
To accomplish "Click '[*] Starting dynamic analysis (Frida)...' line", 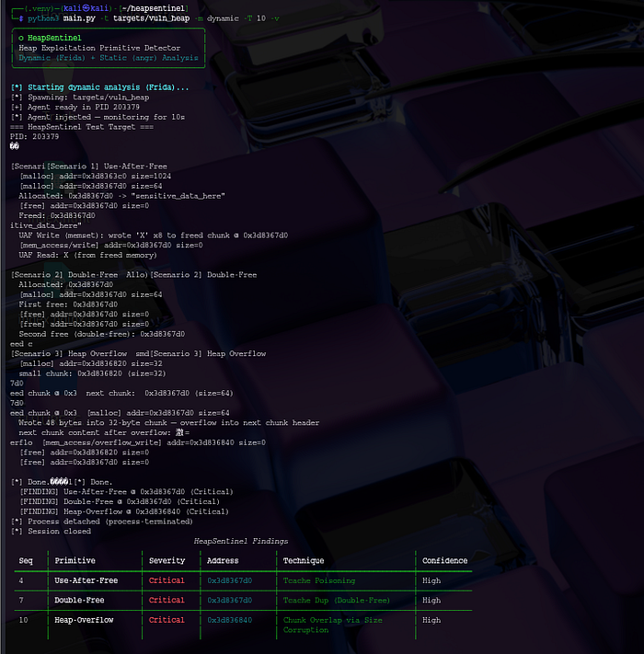I will tap(99, 87).
